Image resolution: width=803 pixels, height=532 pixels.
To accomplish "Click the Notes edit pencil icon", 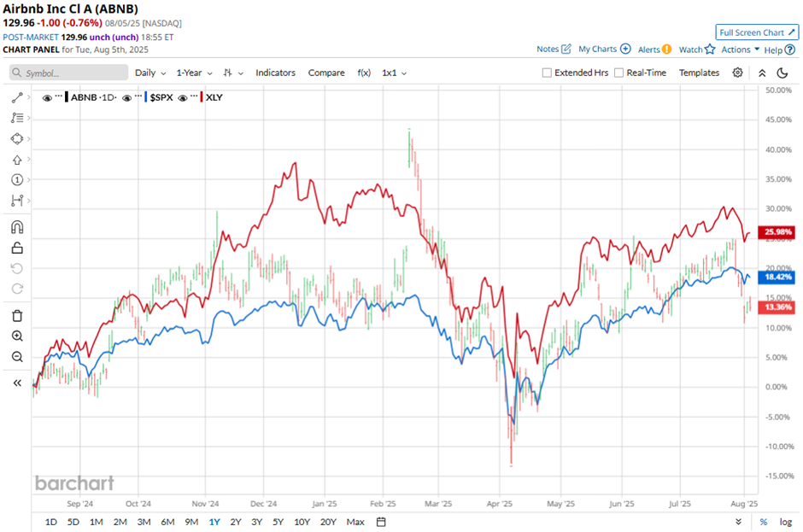I will point(566,50).
